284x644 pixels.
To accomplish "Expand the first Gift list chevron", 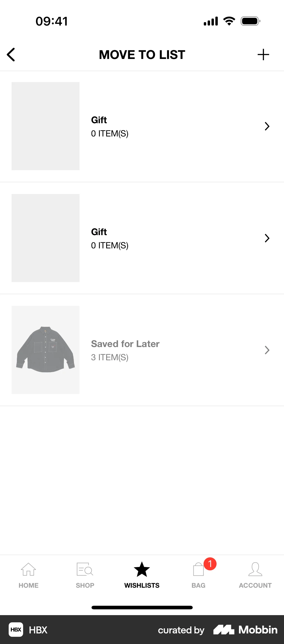I will pyautogui.click(x=267, y=126).
